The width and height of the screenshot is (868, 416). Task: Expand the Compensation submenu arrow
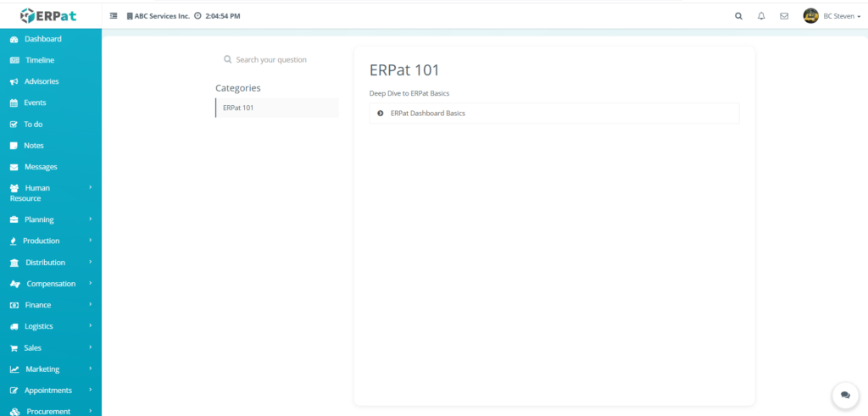90,283
